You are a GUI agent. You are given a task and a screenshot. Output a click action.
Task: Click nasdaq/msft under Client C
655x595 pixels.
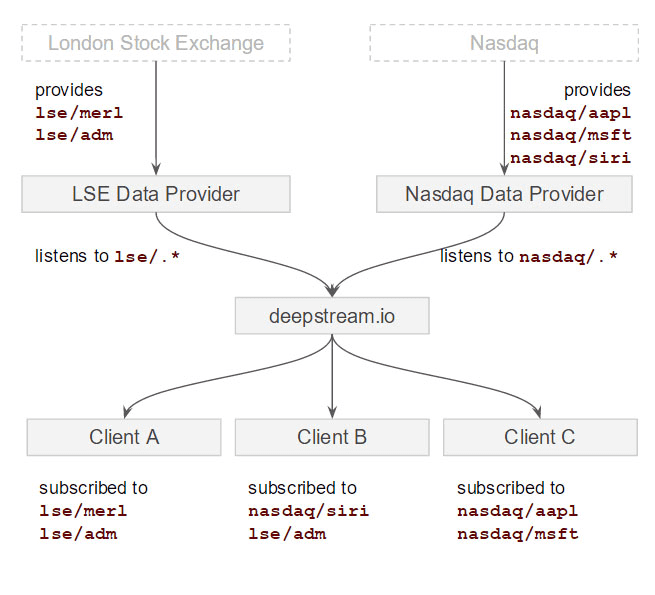click(517, 534)
